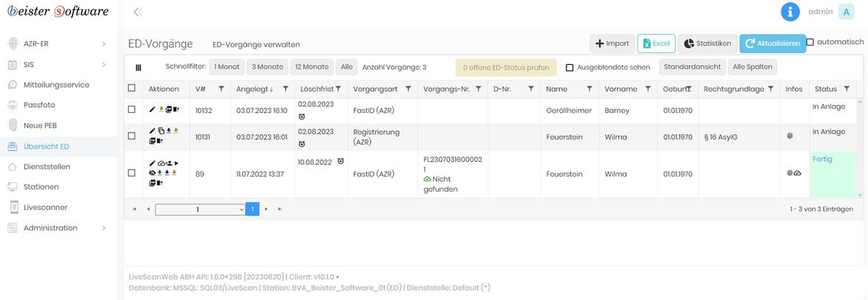Click the Stationen monitor icon
The image size is (868, 300).
tap(12, 186)
